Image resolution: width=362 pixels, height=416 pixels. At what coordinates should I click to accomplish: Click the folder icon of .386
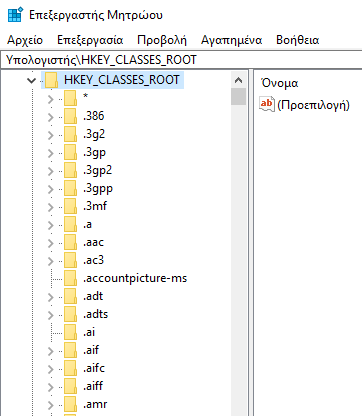click(x=70, y=116)
